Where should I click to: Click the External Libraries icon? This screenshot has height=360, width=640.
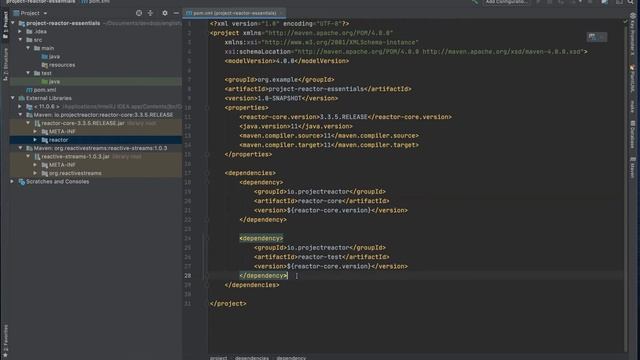[22, 98]
